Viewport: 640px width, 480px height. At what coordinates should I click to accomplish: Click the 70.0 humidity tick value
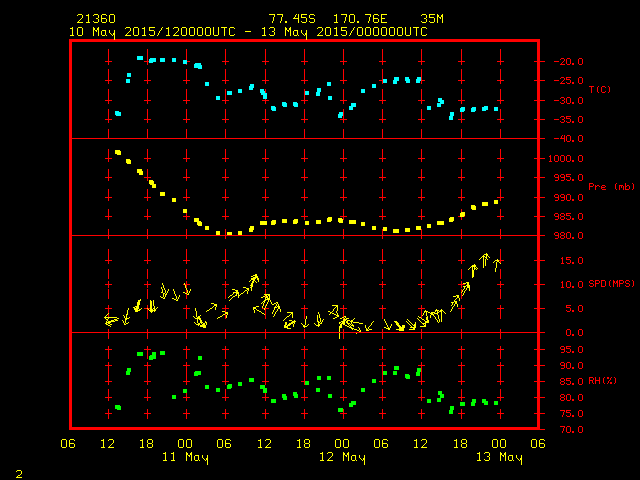click(x=562, y=430)
